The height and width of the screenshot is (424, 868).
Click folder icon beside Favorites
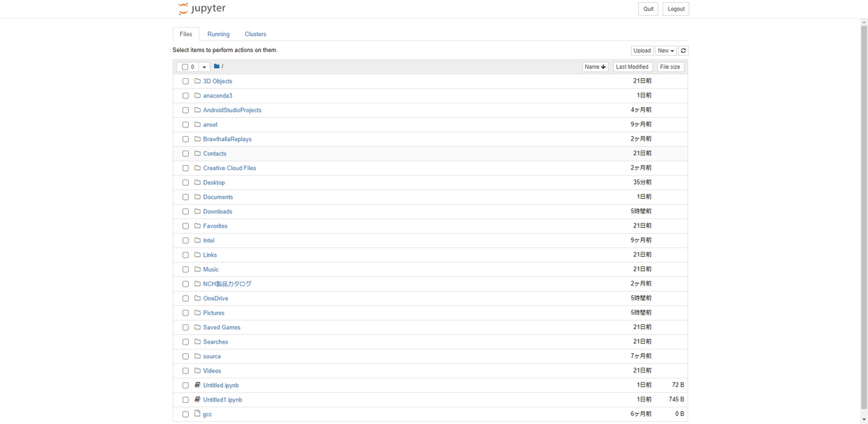pyautogui.click(x=197, y=226)
